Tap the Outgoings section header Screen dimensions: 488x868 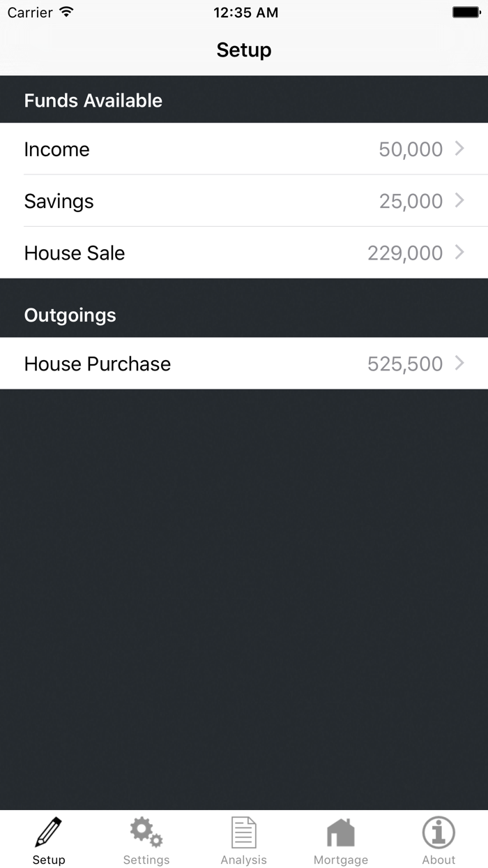(70, 315)
